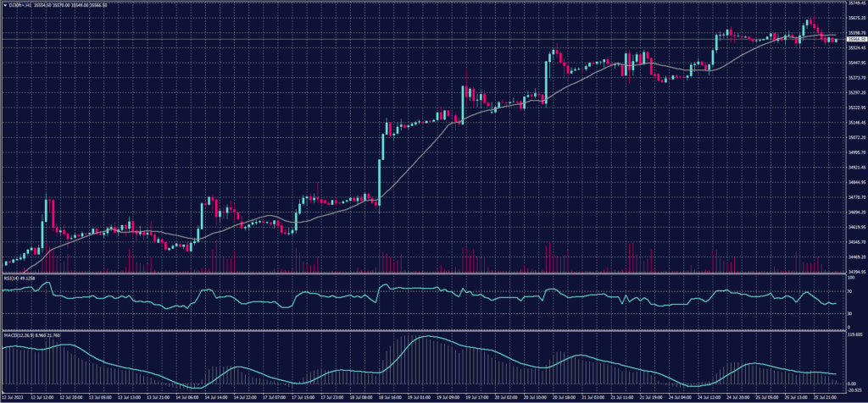
Task: Click the RSI scale value 30
Action: coord(849,314)
